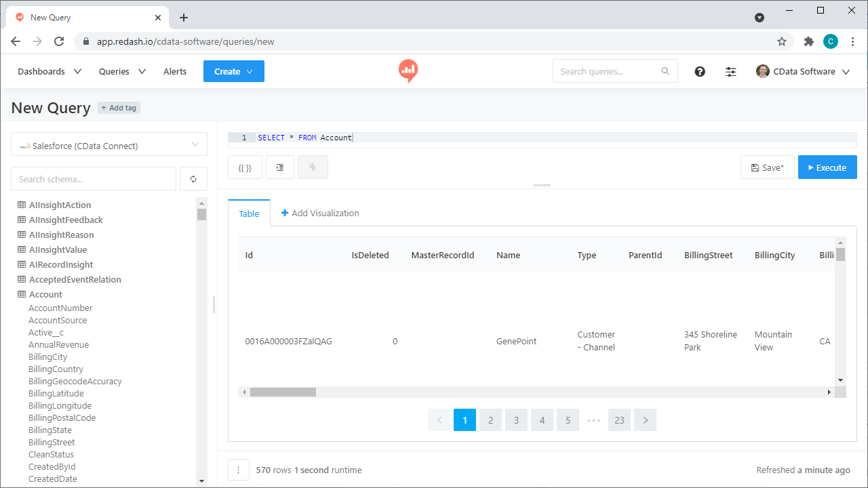Open the Create dropdown button
The width and height of the screenshot is (868, 488).
click(234, 71)
